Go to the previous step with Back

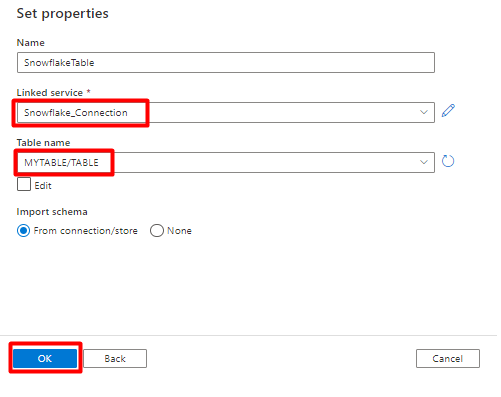(115, 358)
